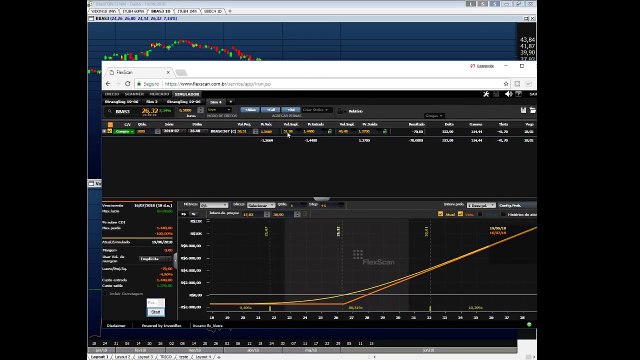Open help icon beside speaker
Screen dimensions: 640x360
point(518,94)
